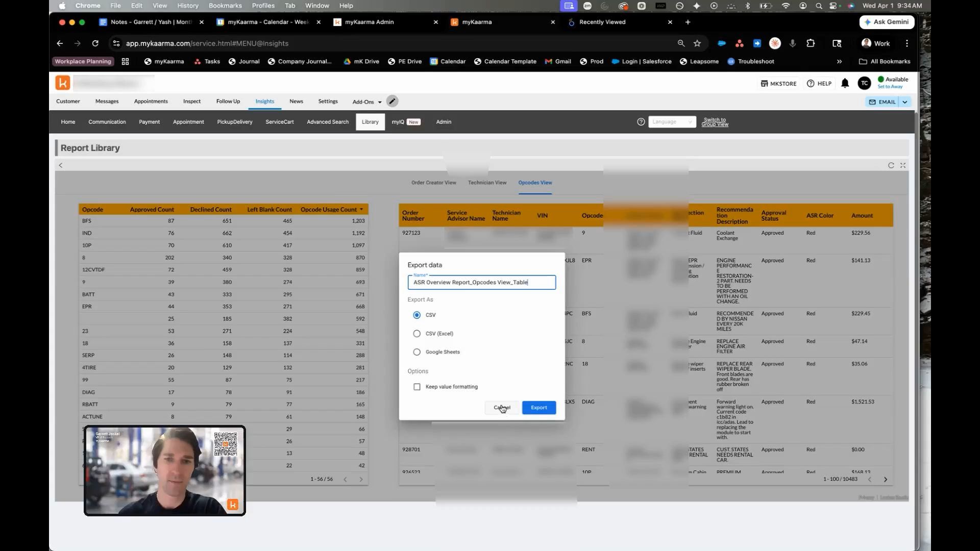This screenshot has height=551, width=980.
Task: Switch to the Technician View tab
Action: click(487, 183)
